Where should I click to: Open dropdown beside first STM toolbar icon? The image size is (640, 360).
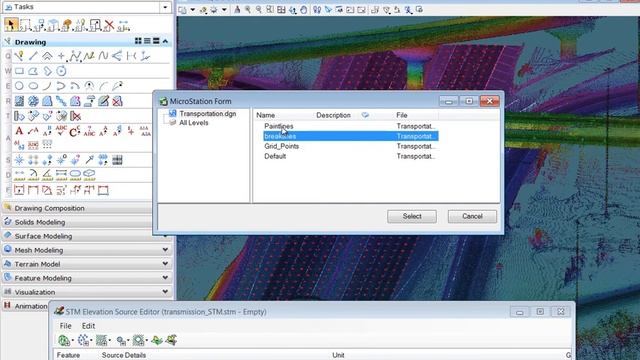tap(73, 340)
